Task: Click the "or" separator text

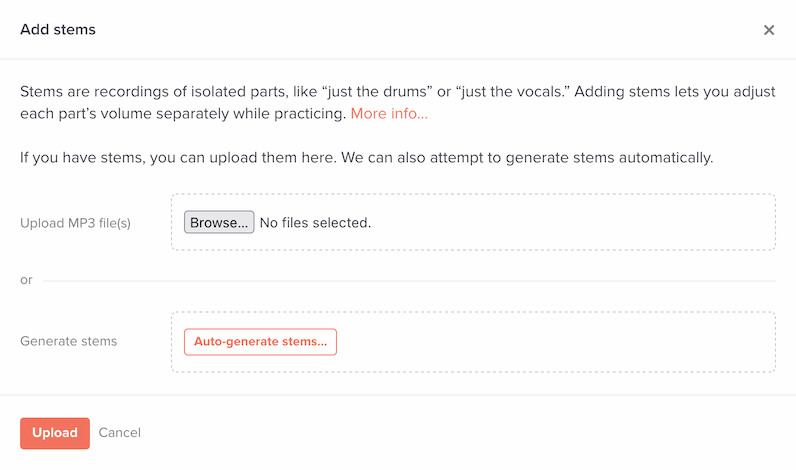Action: click(x=26, y=280)
